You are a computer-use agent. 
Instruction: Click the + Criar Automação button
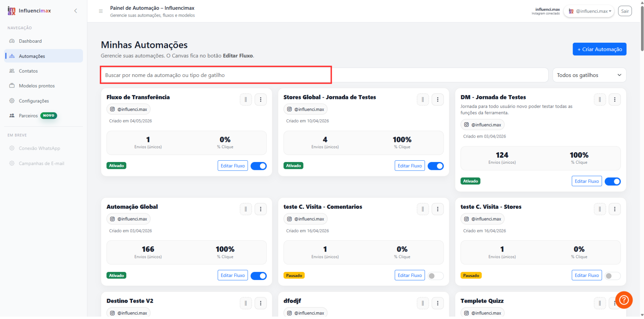point(600,49)
